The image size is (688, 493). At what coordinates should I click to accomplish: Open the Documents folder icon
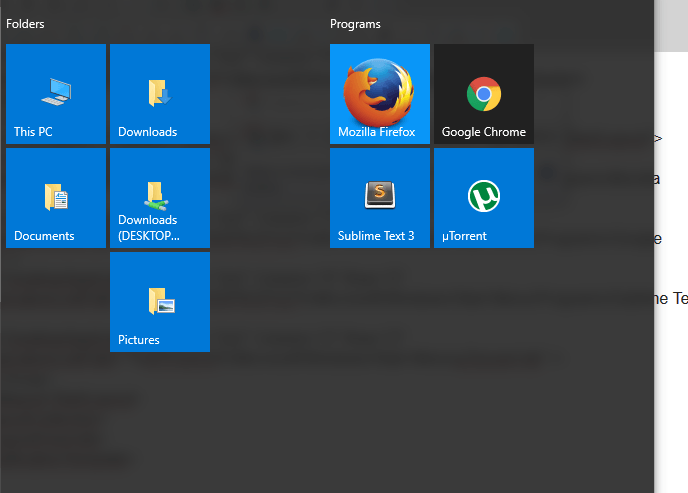click(56, 197)
